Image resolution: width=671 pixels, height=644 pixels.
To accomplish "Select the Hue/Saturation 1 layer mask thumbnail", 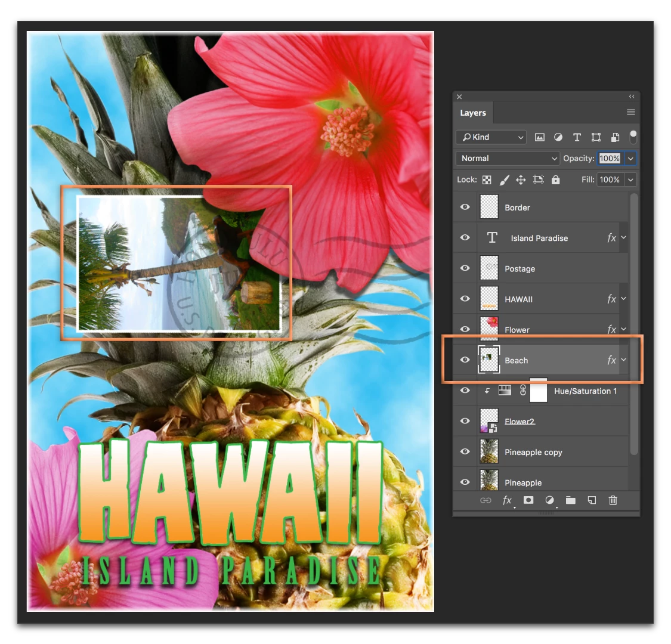I will (539, 390).
